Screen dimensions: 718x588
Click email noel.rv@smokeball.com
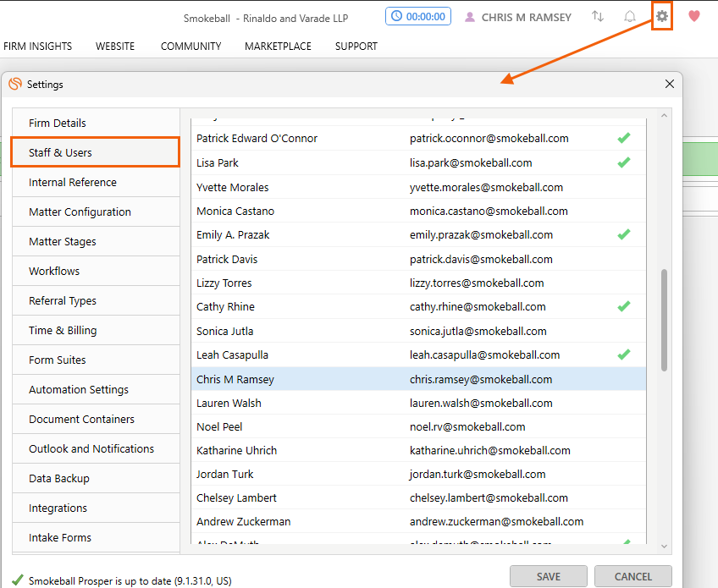pos(467,426)
